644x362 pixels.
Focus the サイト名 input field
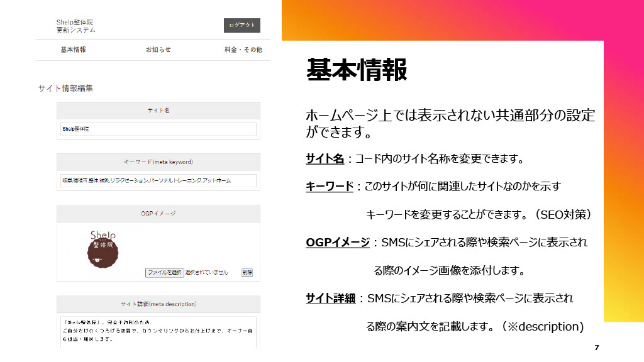pyautogui.click(x=158, y=129)
